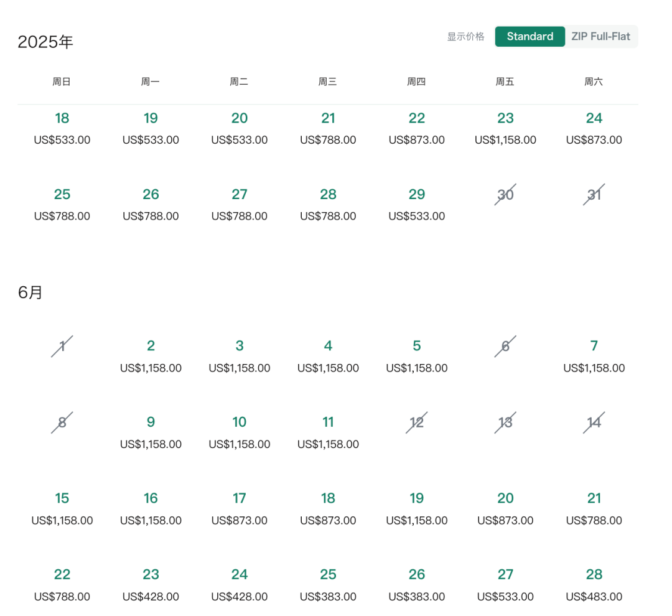Select May 28 date cell
Image resolution: width=672 pixels, height=616 pixels.
pos(329,205)
